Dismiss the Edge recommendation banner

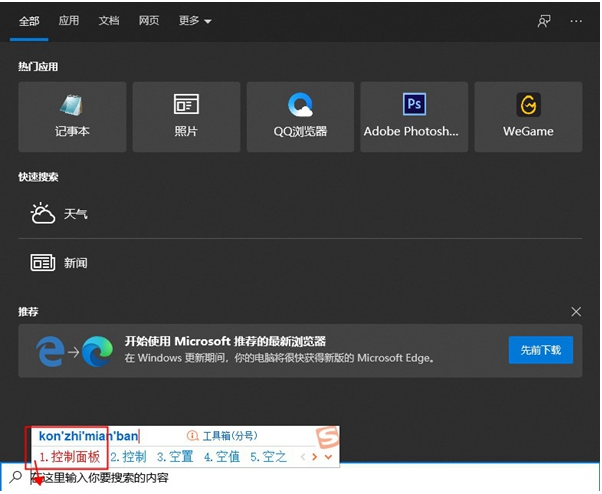(x=575, y=312)
